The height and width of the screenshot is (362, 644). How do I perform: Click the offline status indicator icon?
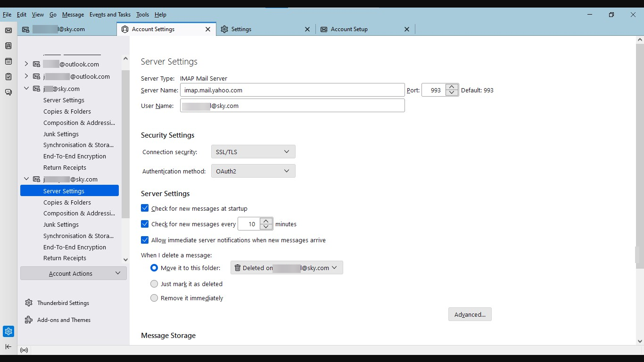pyautogui.click(x=24, y=350)
